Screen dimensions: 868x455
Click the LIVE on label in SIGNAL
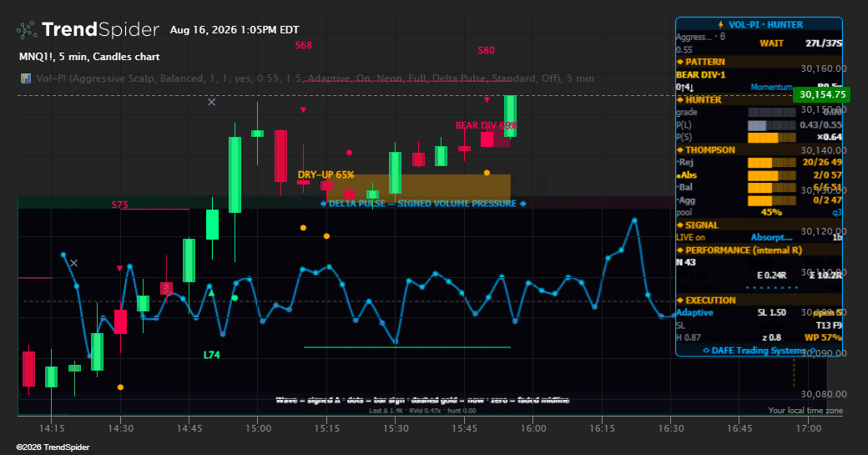tap(690, 237)
